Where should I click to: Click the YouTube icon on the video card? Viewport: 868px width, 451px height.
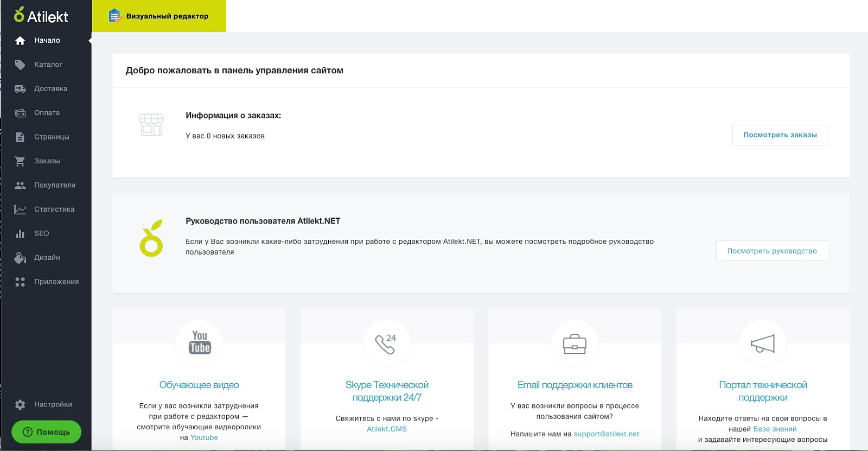click(x=200, y=342)
